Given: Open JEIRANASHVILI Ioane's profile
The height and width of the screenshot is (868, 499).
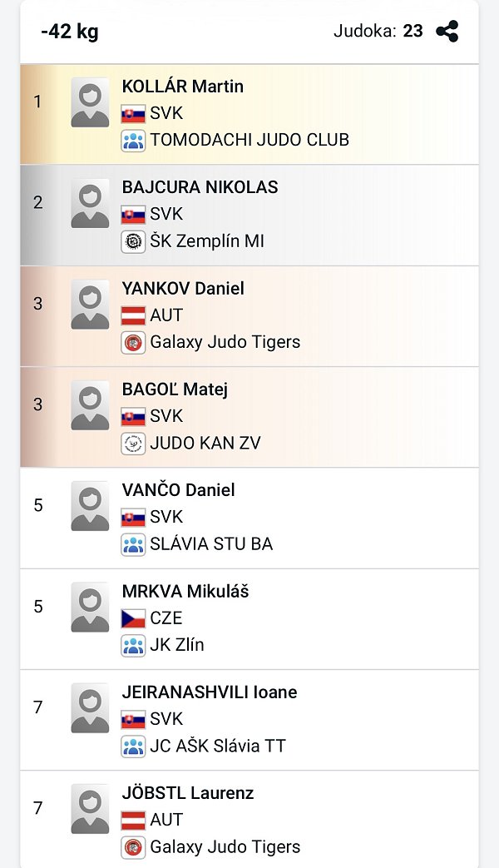Looking at the screenshot, I should coord(209,692).
